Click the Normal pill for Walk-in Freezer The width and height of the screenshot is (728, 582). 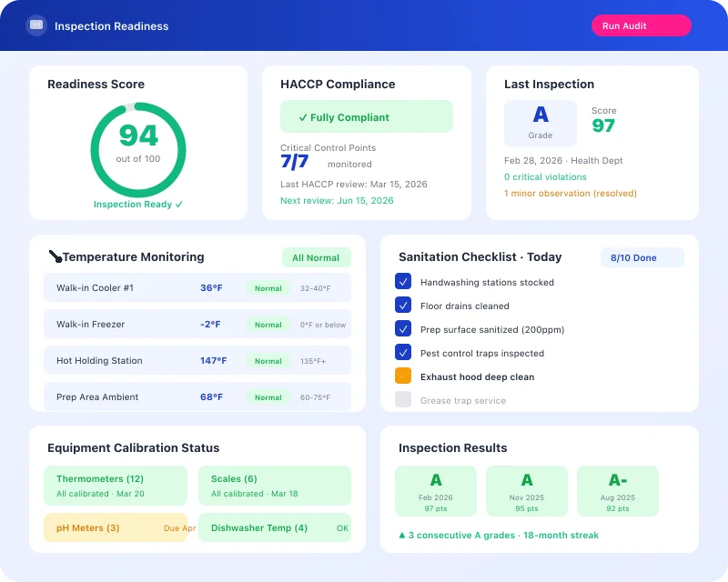pyautogui.click(x=267, y=325)
